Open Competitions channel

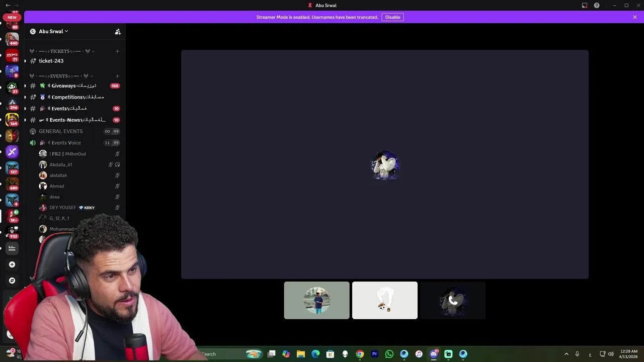74,97
